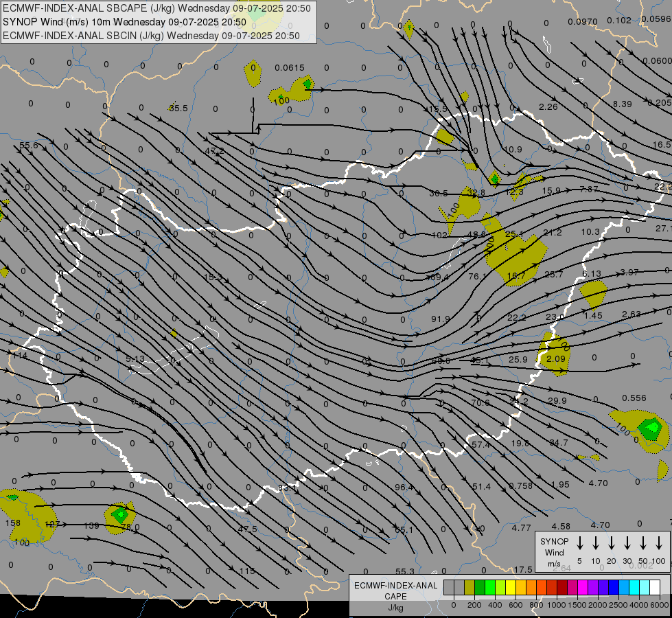Click the 1.45 value on the map
Screen dimensions: 672x618
tap(592, 315)
